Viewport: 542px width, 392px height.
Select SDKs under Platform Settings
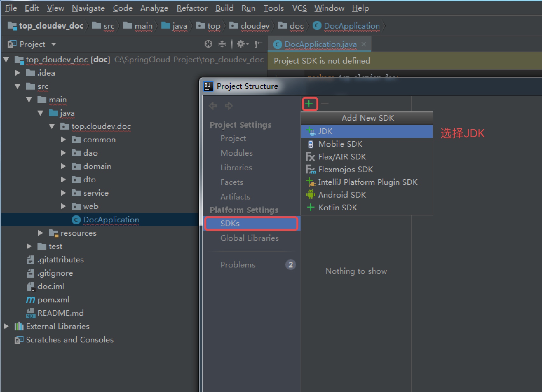tap(251, 223)
